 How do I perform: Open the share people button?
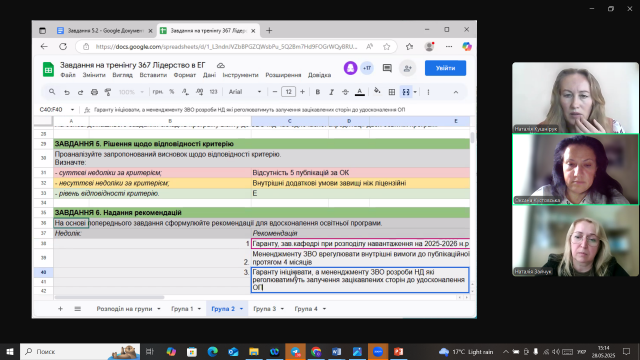(x=407, y=68)
